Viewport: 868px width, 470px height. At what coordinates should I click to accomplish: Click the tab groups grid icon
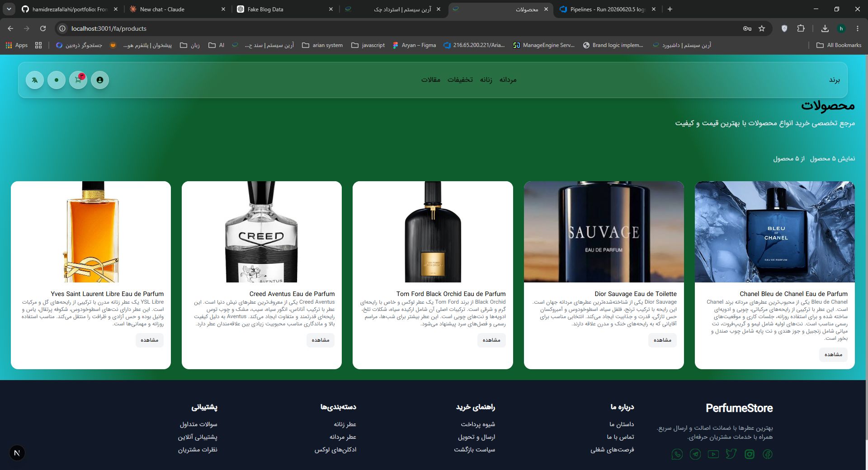[x=38, y=45]
